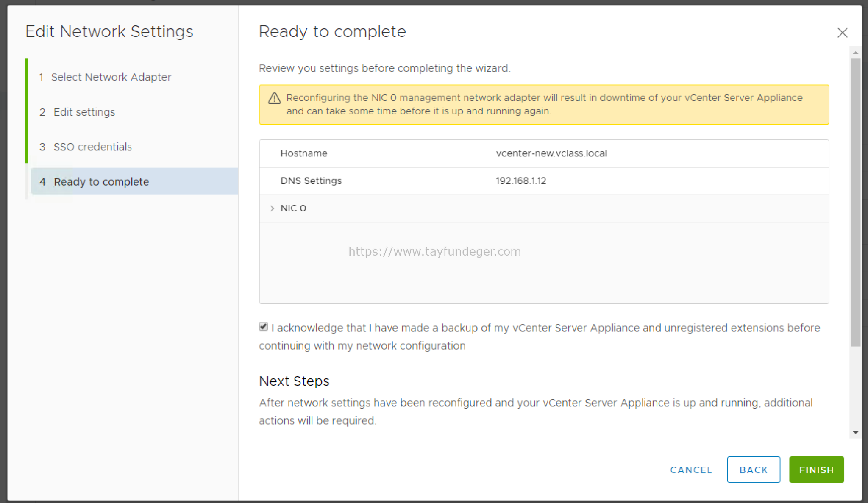Screen dimensions: 868x503
Task: Click the close X icon of the wizard
Action: (x=843, y=33)
